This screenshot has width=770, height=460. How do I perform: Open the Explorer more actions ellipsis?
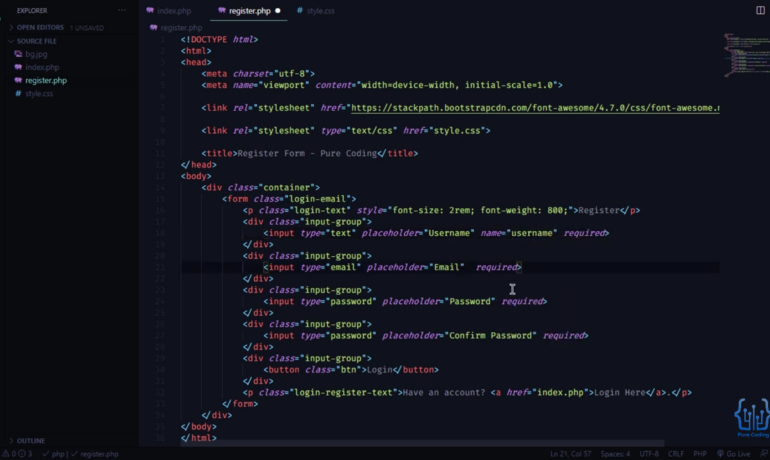point(122,10)
